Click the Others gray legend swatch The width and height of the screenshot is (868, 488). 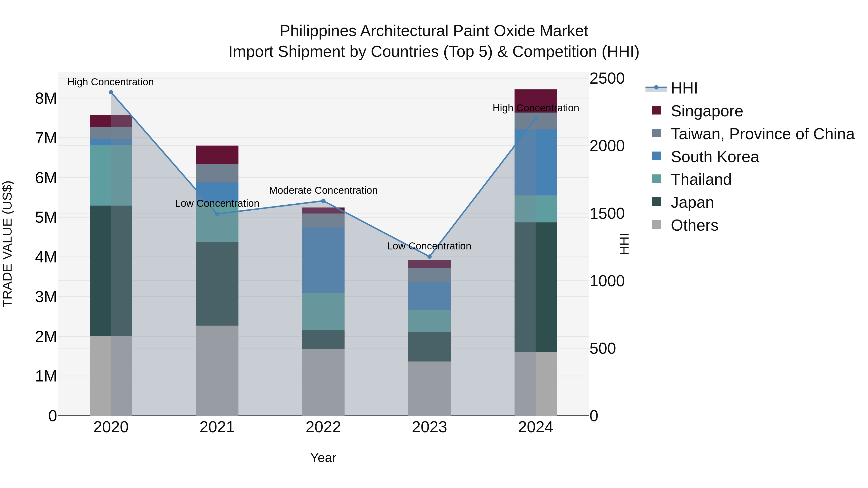click(656, 224)
